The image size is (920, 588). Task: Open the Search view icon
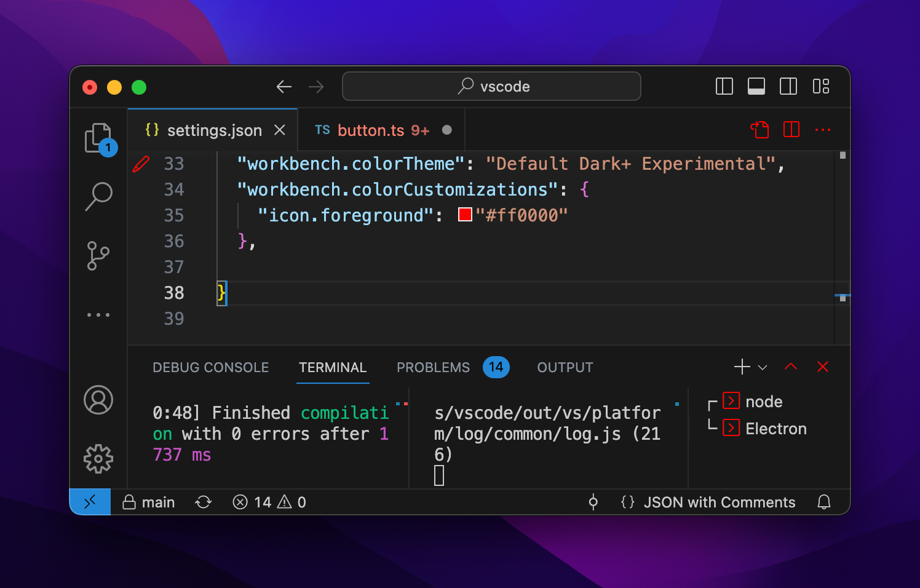(98, 196)
